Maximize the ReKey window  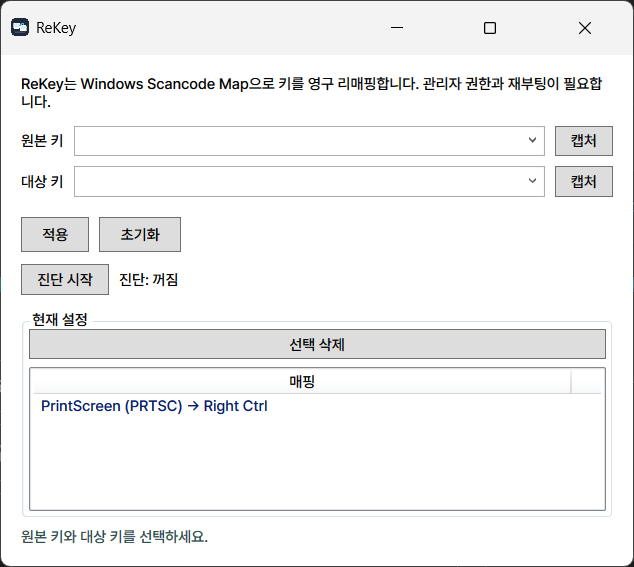pos(490,28)
